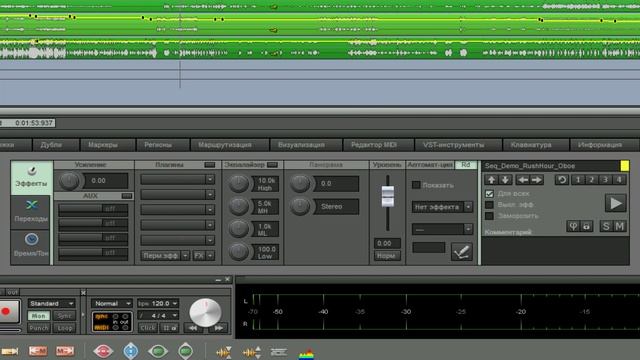The width and height of the screenshot is (640, 360).
Task: Click the undo circular arrow icon
Action: pyautogui.click(x=562, y=180)
